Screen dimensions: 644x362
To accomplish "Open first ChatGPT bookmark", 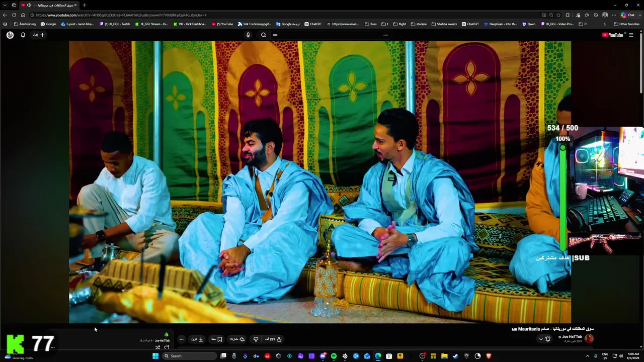I will click(x=313, y=24).
